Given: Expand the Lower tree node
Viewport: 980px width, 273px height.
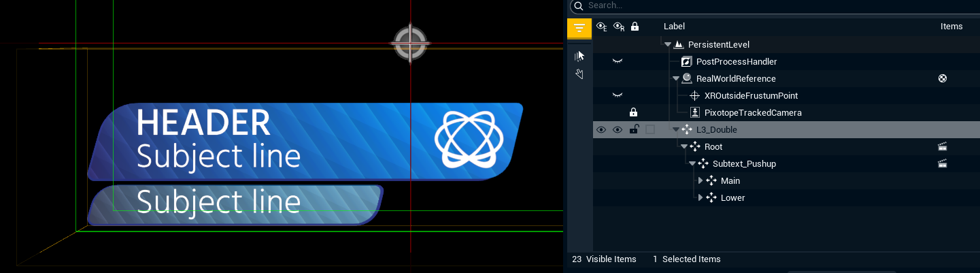Looking at the screenshot, I should (x=701, y=197).
